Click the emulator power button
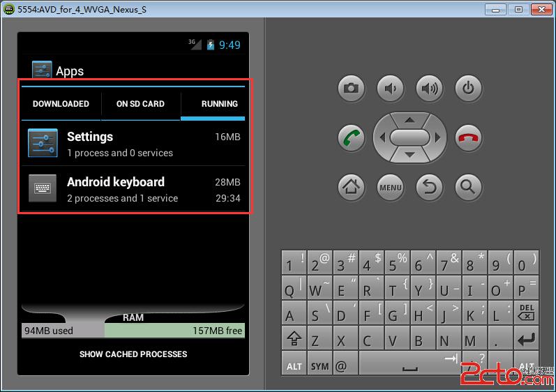556x392 pixels. 468,88
